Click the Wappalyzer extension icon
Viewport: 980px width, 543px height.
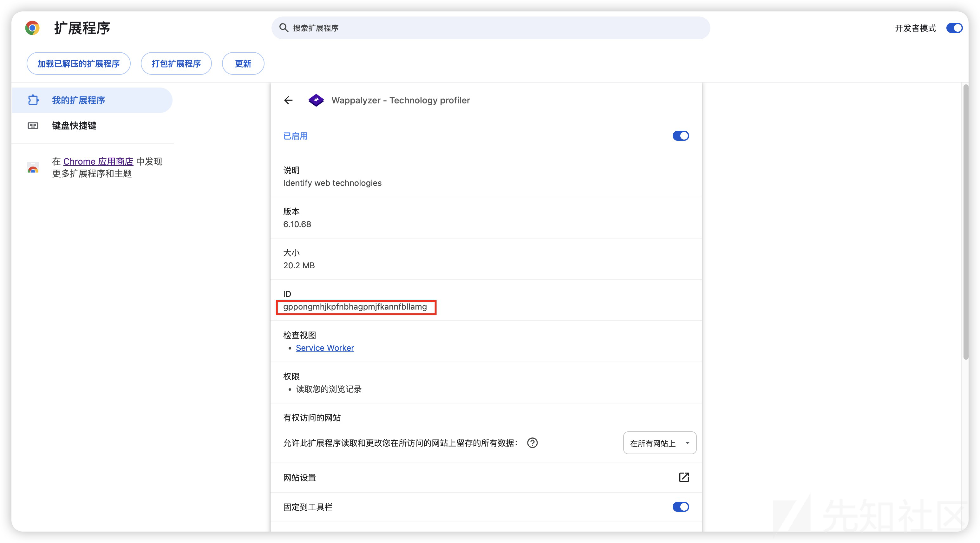316,100
